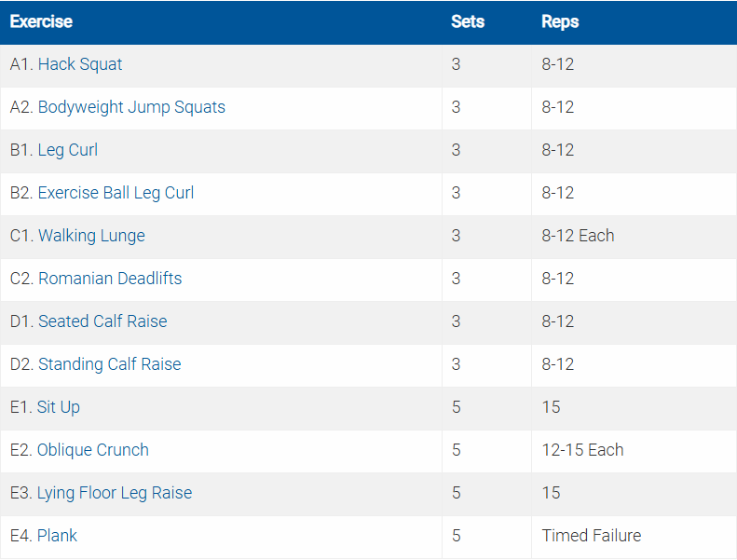Image resolution: width=737 pixels, height=560 pixels.
Task: Open the Seated Calf Raise link
Action: click(x=102, y=322)
